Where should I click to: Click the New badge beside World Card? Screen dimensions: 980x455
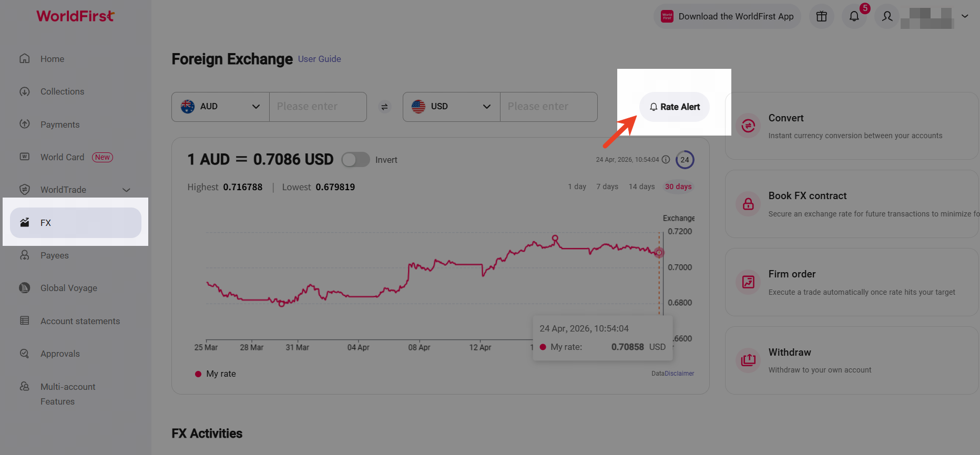click(103, 157)
